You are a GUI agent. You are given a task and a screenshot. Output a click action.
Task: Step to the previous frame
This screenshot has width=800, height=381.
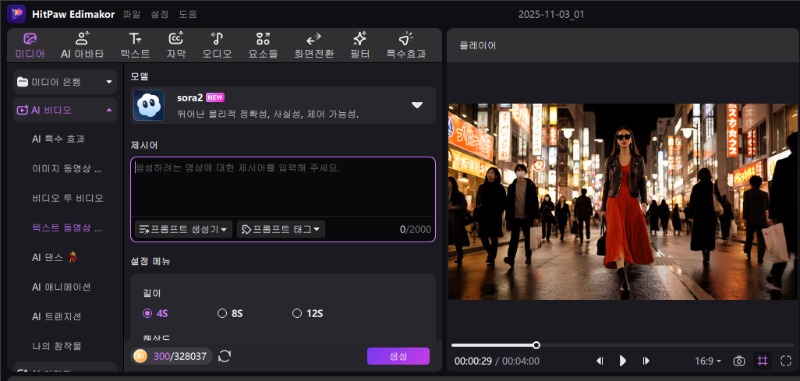point(600,361)
